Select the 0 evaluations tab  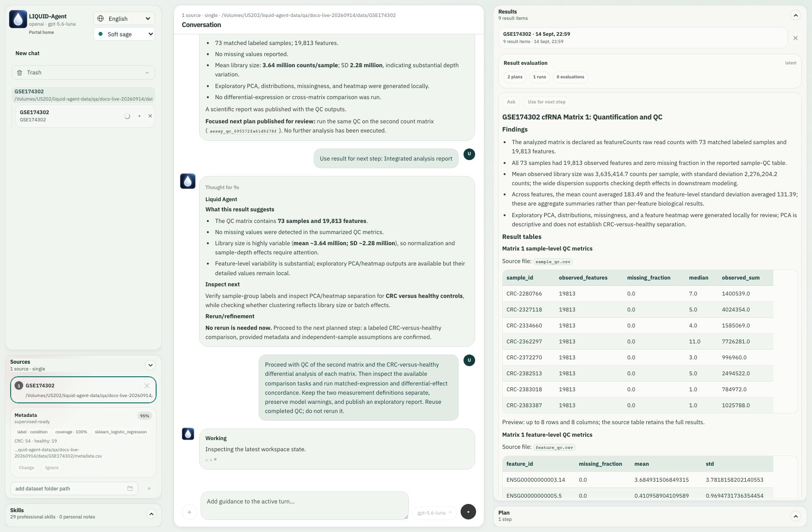tap(570, 77)
